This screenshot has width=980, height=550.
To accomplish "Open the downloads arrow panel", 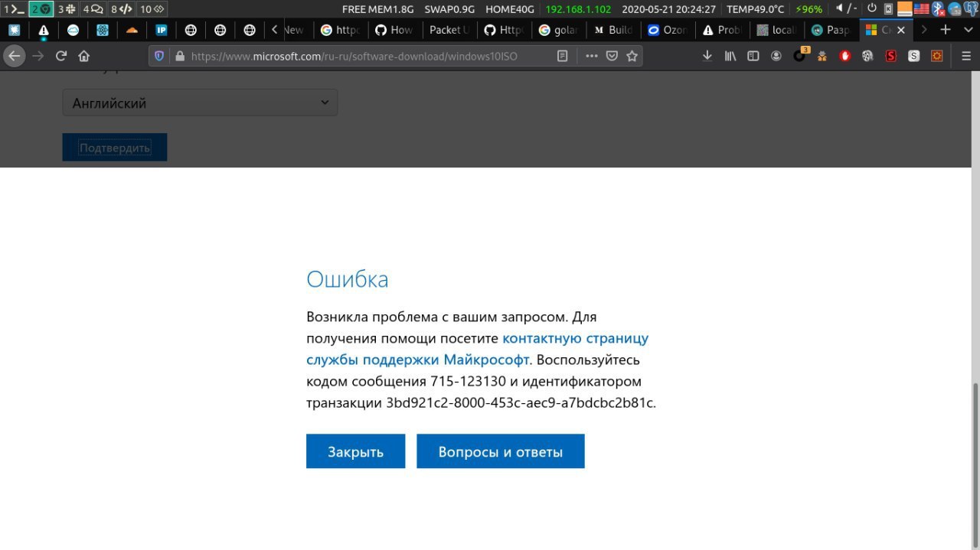I will coord(707,56).
